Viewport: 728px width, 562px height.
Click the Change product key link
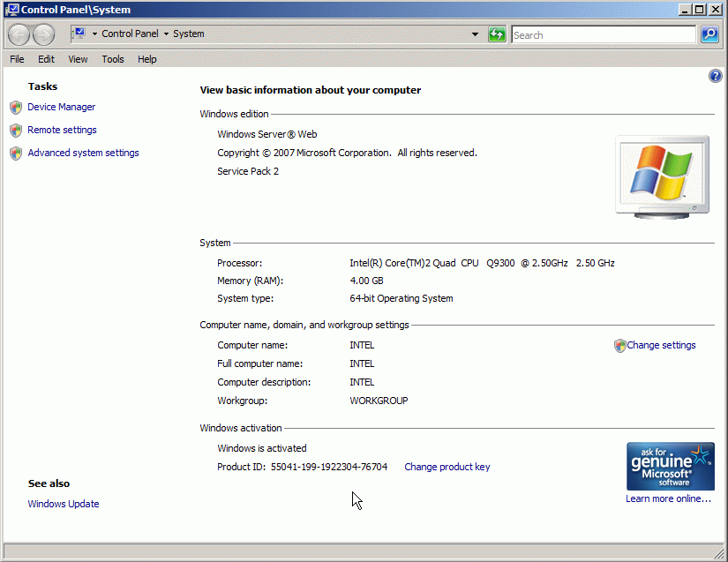(447, 467)
